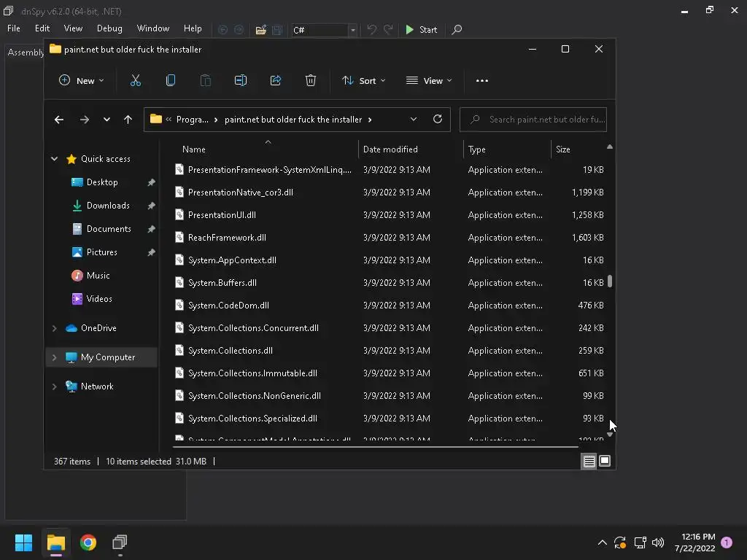Open the New dropdown in Explorer
747x560 pixels.
[x=81, y=80]
